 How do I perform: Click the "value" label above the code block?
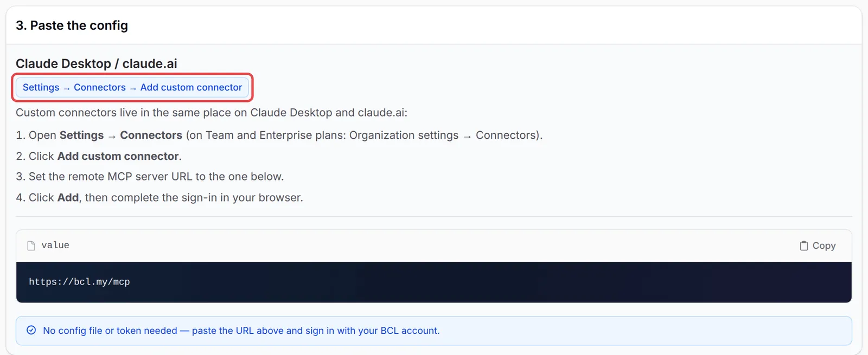[55, 245]
